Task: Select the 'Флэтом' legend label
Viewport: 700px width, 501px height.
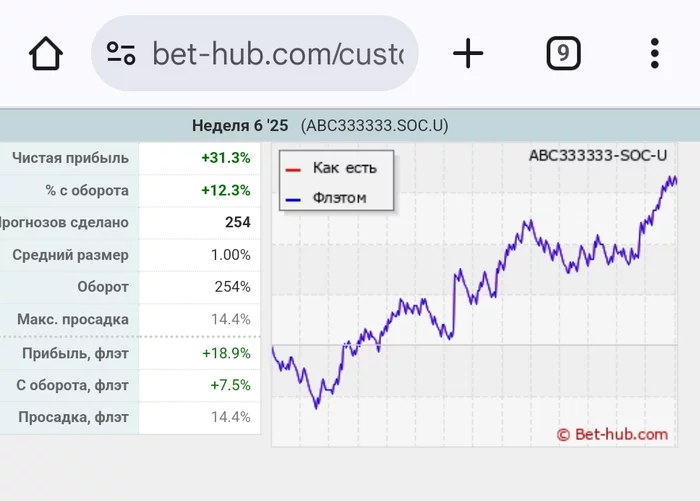Action: tap(340, 198)
